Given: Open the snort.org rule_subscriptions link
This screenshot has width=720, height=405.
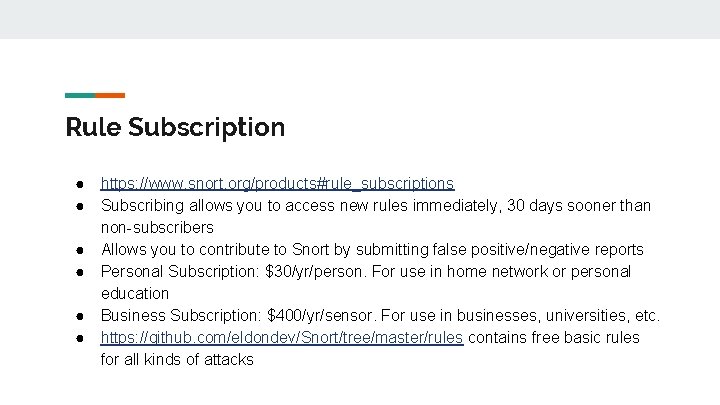Looking at the screenshot, I should (x=277, y=184).
